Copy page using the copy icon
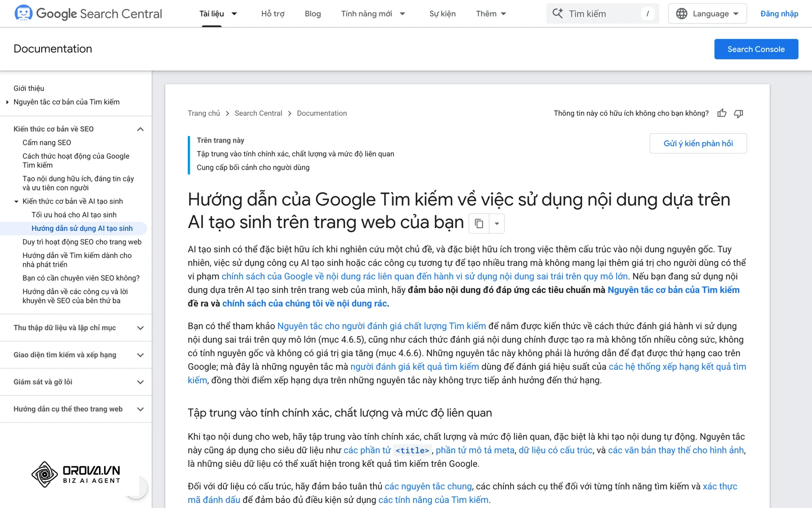The image size is (812, 508). (x=479, y=224)
